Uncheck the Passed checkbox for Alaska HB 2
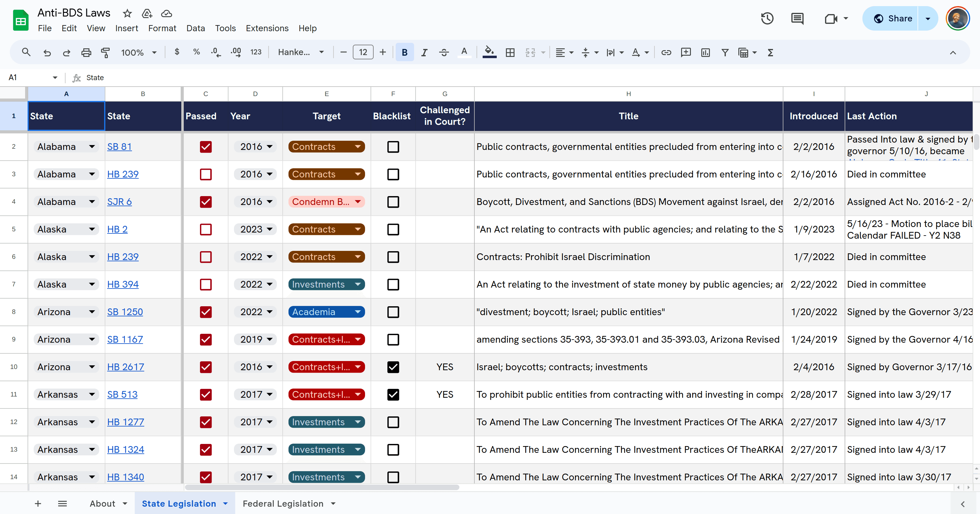 click(206, 229)
